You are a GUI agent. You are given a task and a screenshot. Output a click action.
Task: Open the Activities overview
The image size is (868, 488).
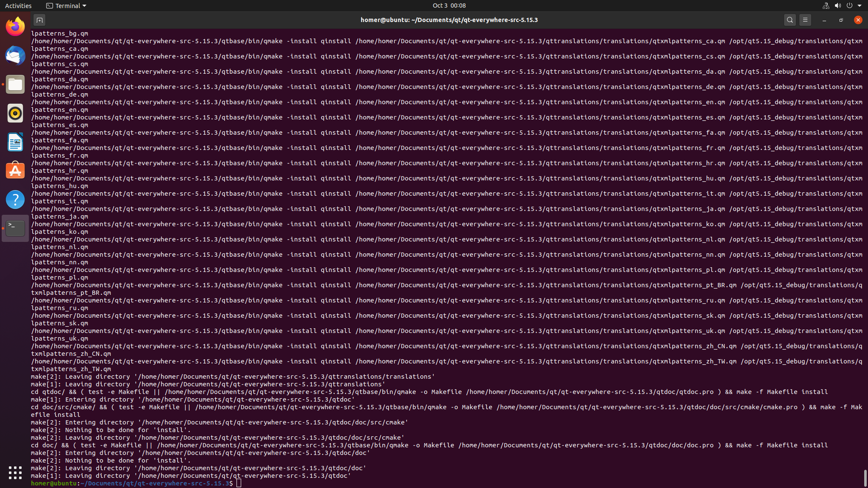click(x=18, y=6)
